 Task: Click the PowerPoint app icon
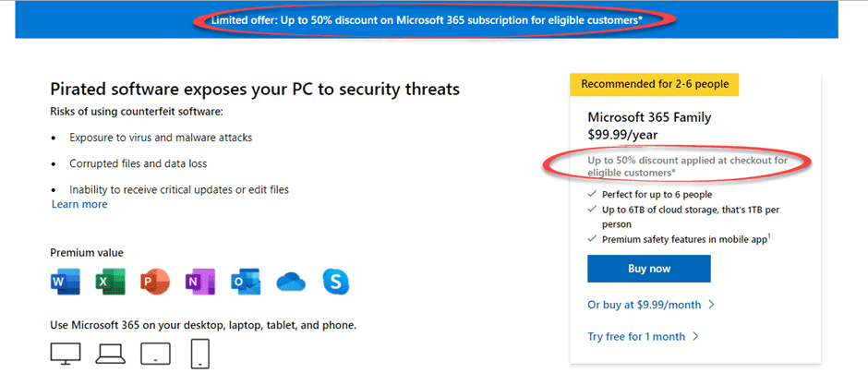[154, 283]
